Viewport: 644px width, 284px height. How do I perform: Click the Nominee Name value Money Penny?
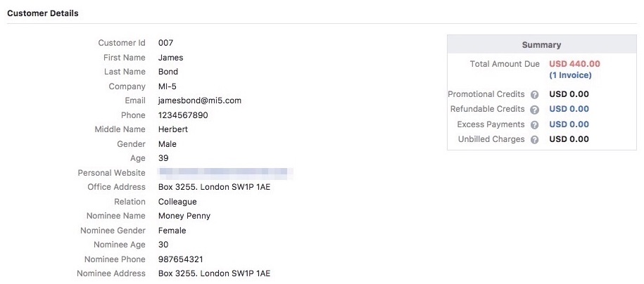(x=184, y=216)
